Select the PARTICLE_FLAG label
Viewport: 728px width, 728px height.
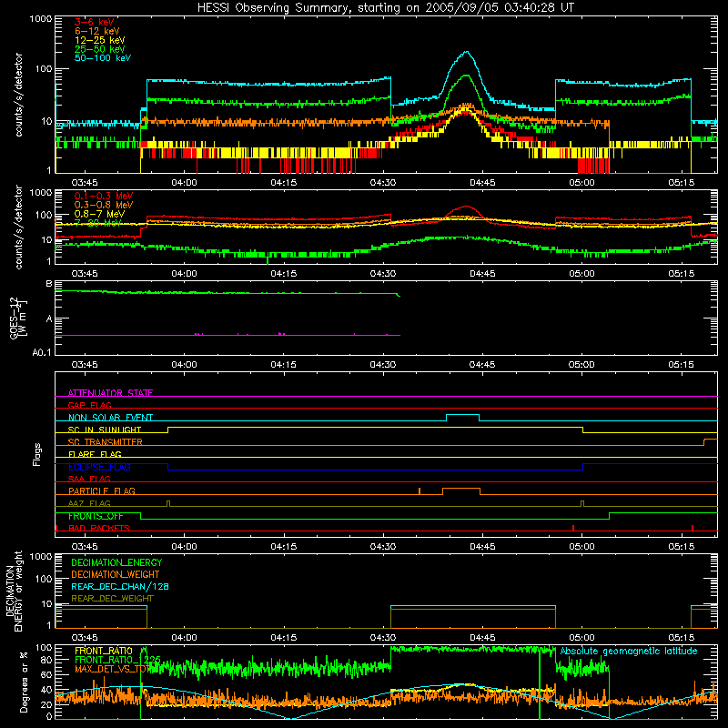102,491
